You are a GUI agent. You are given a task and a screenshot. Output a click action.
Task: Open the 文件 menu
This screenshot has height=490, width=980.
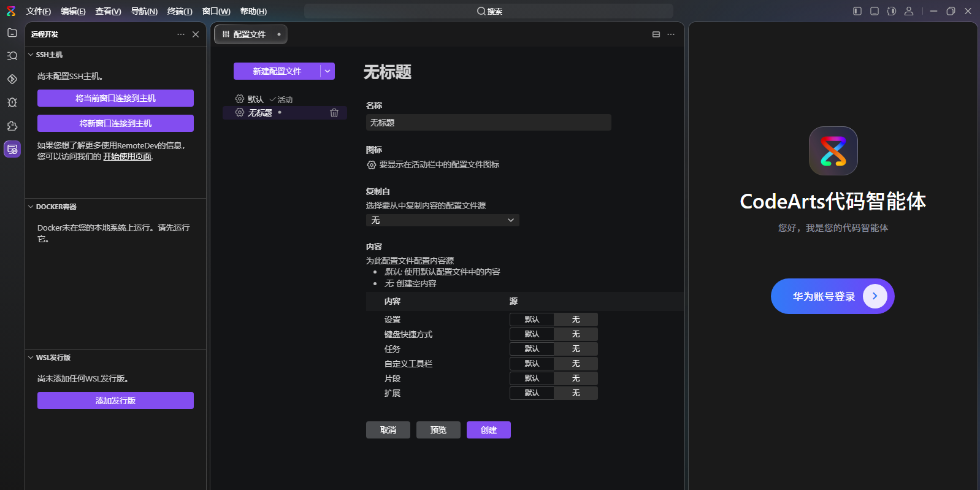click(39, 11)
